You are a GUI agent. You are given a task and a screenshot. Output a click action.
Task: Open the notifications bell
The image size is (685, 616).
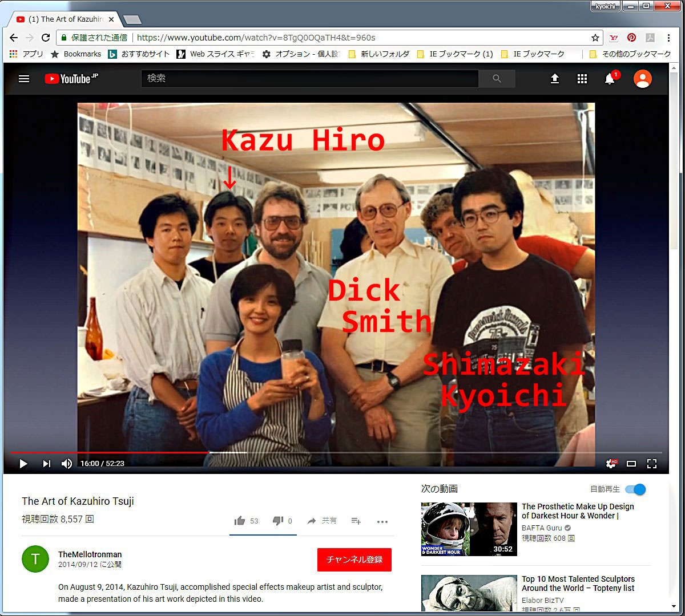coord(610,79)
